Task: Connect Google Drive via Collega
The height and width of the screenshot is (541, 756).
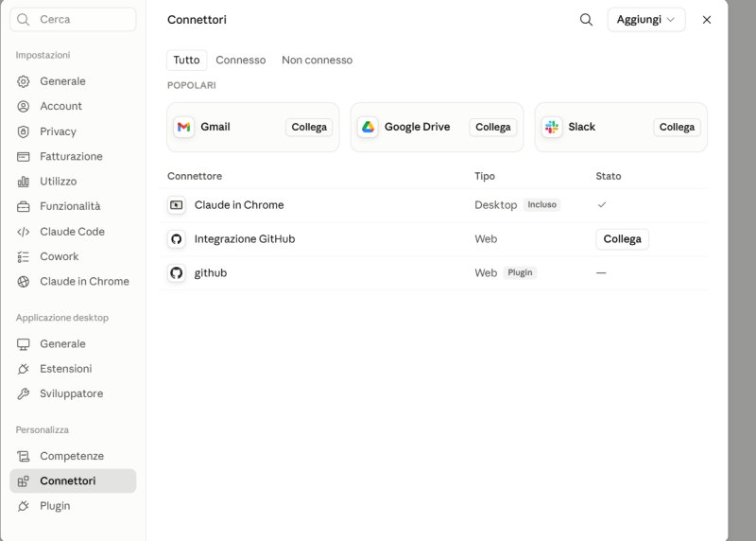Action: (x=492, y=127)
